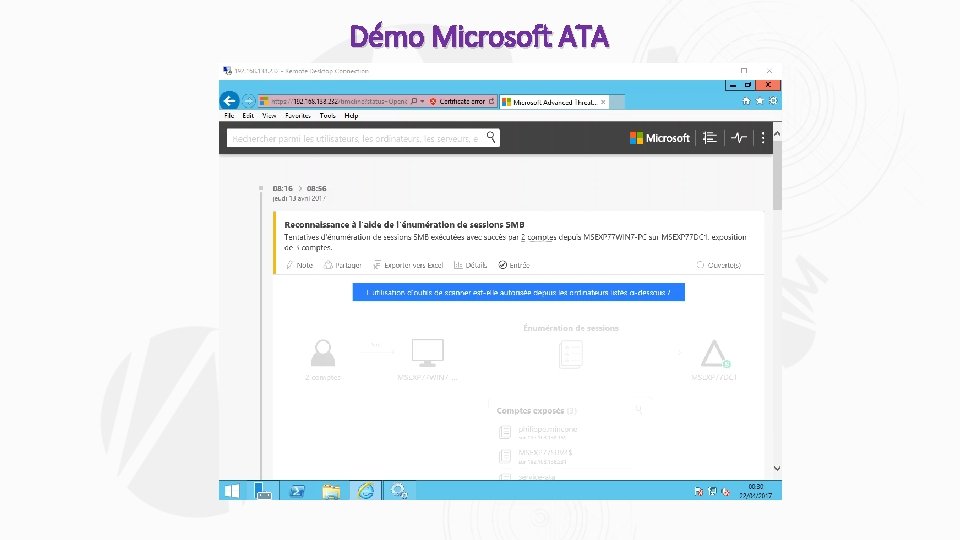Viewport: 960px width, 540px height.
Task: Open the Windows Start button
Action: 232,490
